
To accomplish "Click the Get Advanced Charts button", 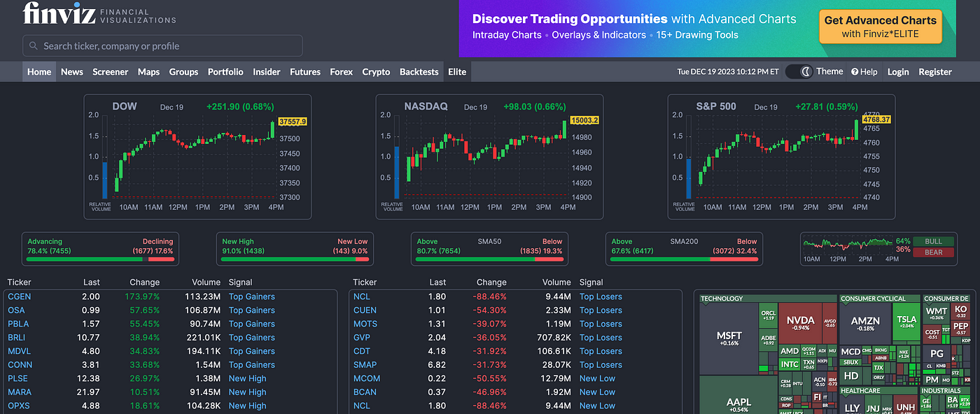I will [x=880, y=27].
